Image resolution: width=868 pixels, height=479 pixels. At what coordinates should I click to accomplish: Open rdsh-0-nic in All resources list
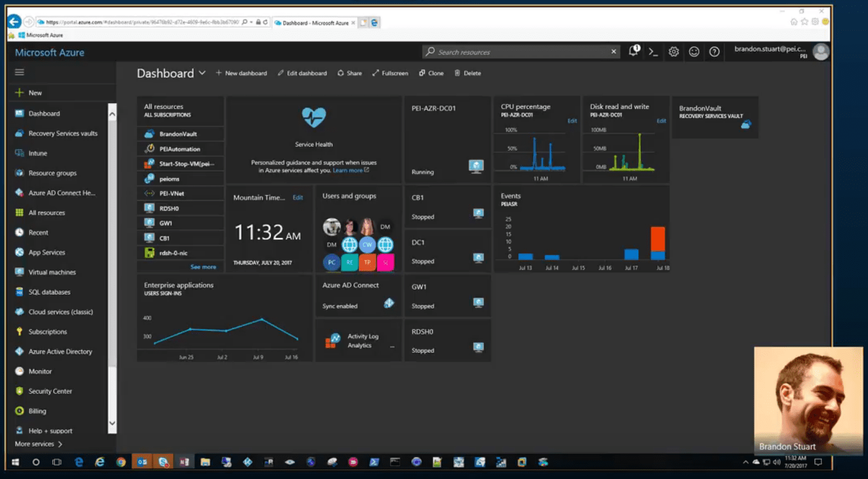(x=181, y=253)
